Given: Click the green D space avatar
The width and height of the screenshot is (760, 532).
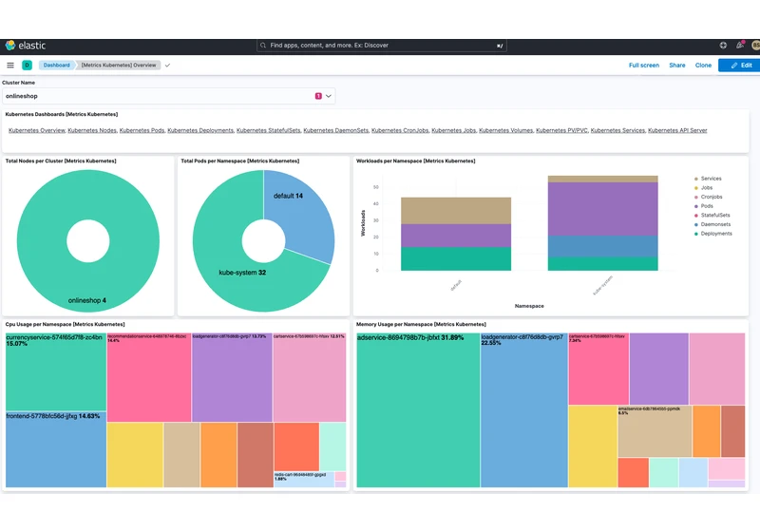Looking at the screenshot, I should [x=28, y=65].
